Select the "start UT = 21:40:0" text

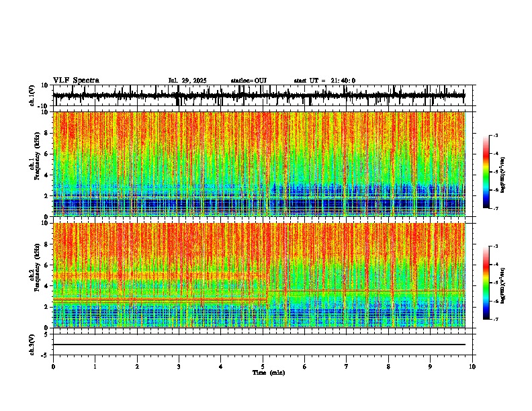coord(324,81)
